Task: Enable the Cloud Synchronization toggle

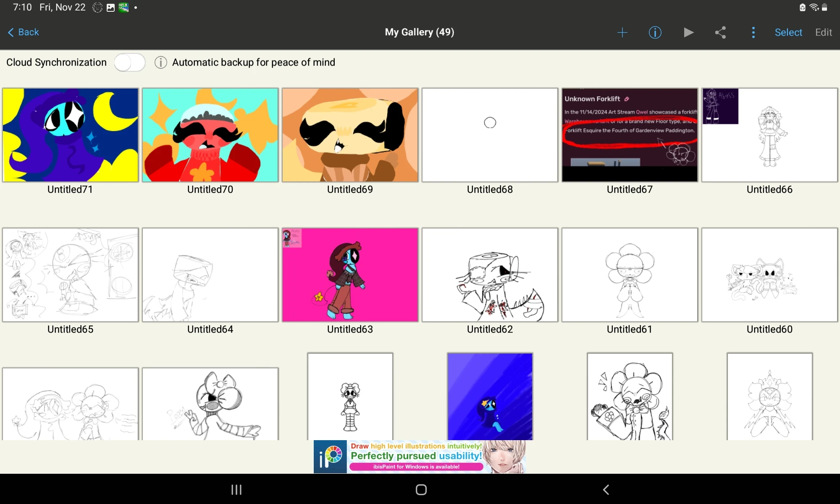Action: point(129,62)
